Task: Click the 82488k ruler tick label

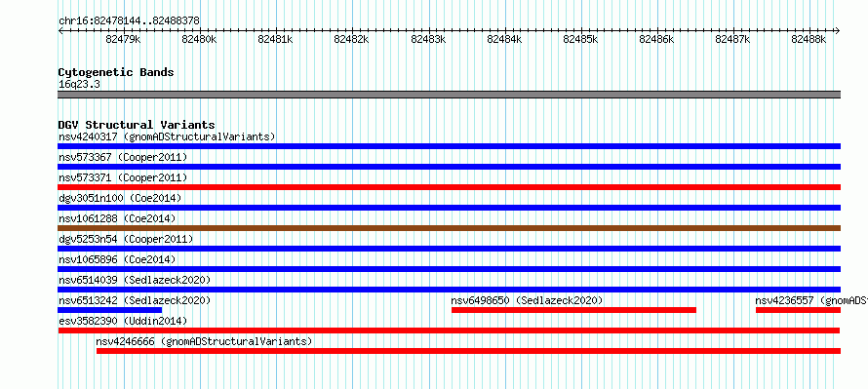Action: click(809, 39)
